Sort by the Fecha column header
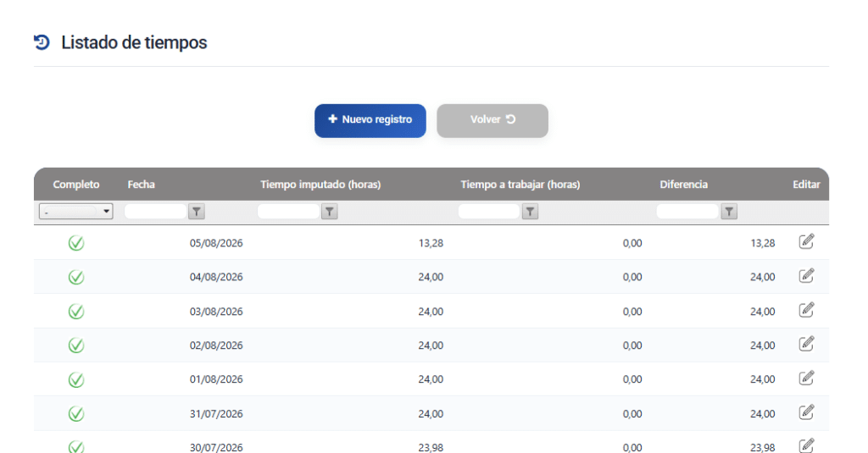868x453 pixels. (x=142, y=185)
